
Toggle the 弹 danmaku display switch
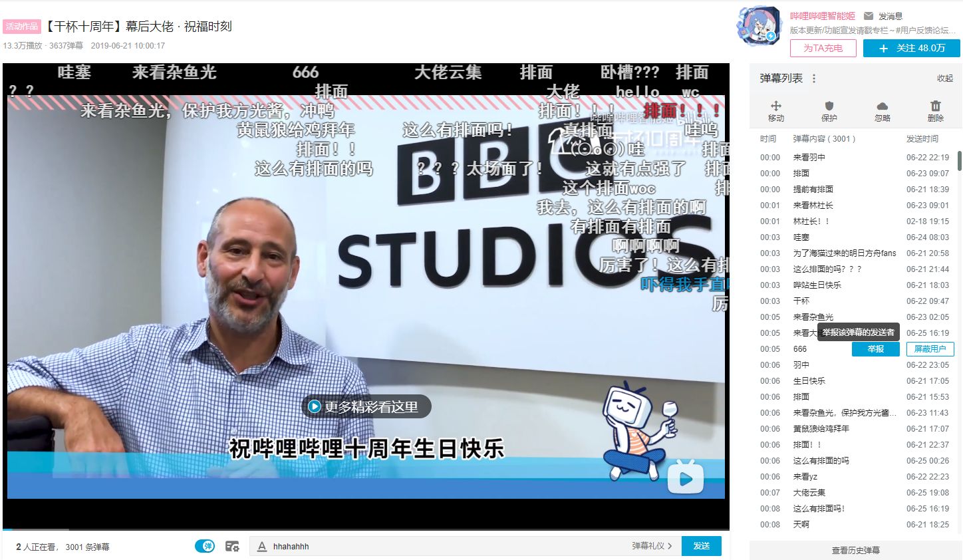click(205, 546)
